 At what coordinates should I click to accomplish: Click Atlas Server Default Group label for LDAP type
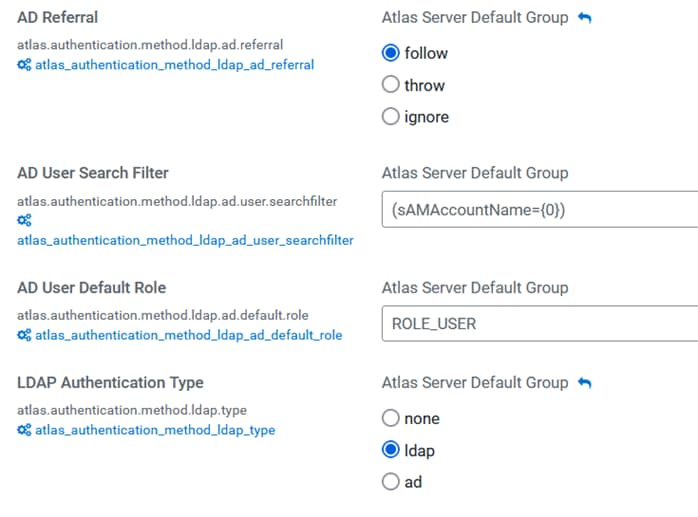(x=475, y=383)
